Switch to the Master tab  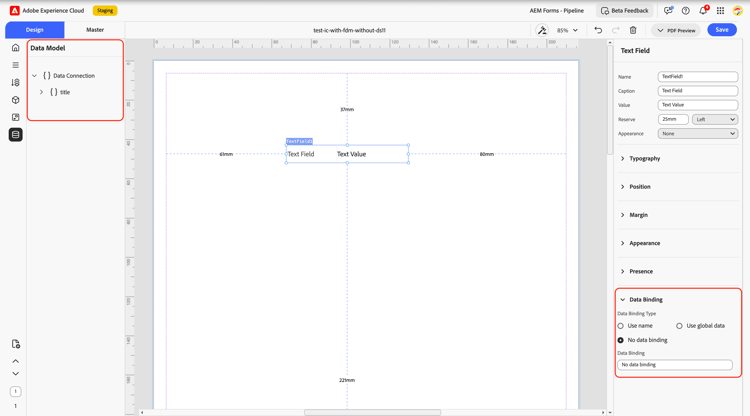(x=95, y=30)
